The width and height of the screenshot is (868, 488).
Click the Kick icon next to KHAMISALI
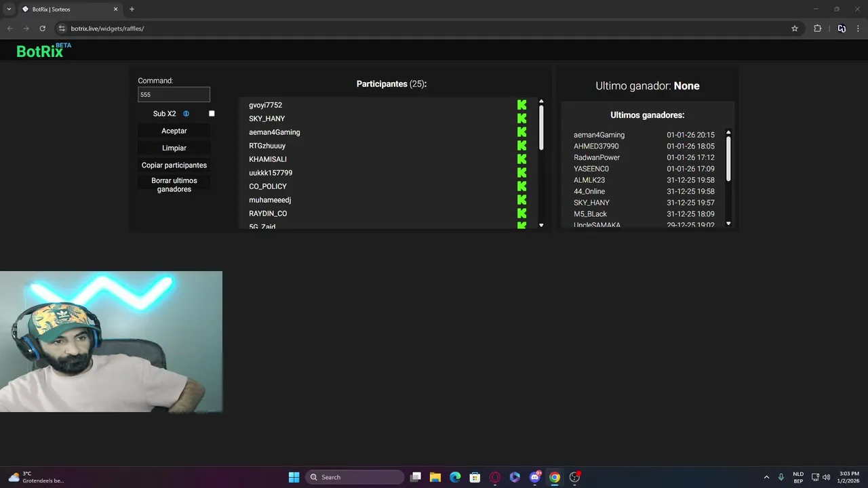point(521,159)
